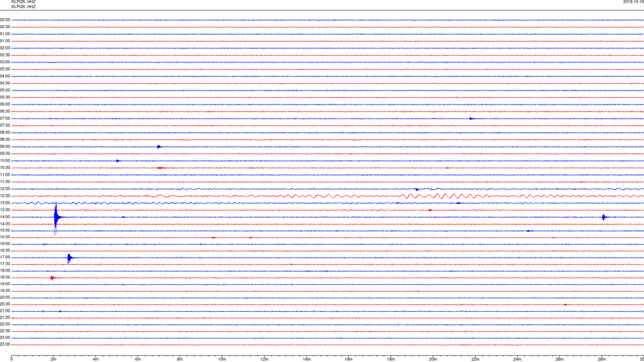Click the 12:00 time label
Viewport: 644px width, 362px height.
tap(5, 189)
